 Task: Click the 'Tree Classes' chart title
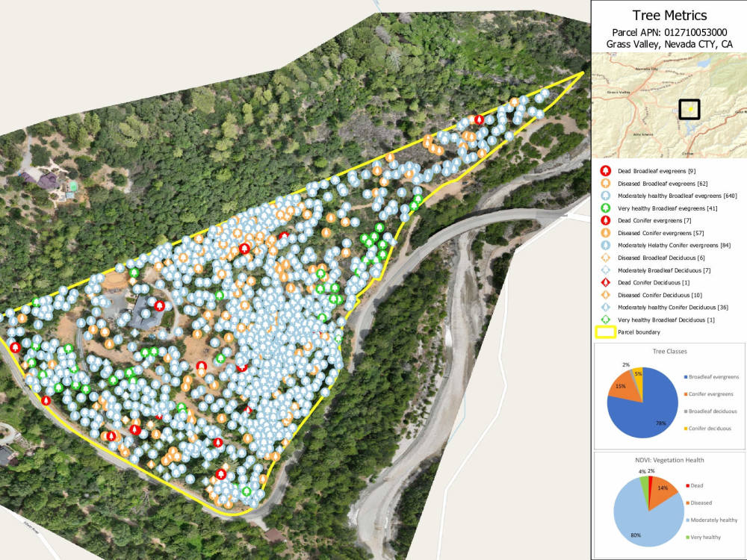[669, 352]
